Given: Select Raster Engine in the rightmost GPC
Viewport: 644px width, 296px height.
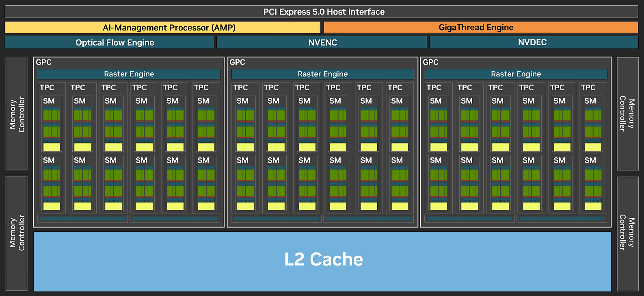Looking at the screenshot, I should click(x=516, y=74).
